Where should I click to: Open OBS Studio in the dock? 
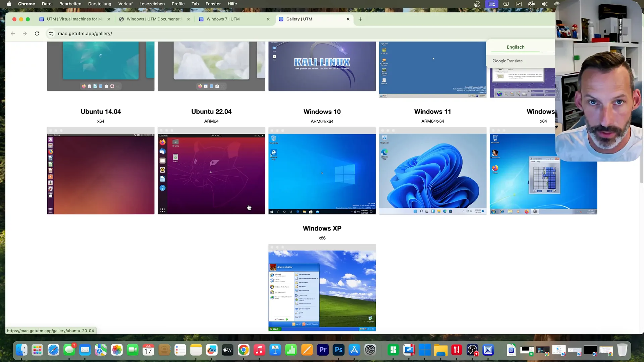tap(472, 350)
